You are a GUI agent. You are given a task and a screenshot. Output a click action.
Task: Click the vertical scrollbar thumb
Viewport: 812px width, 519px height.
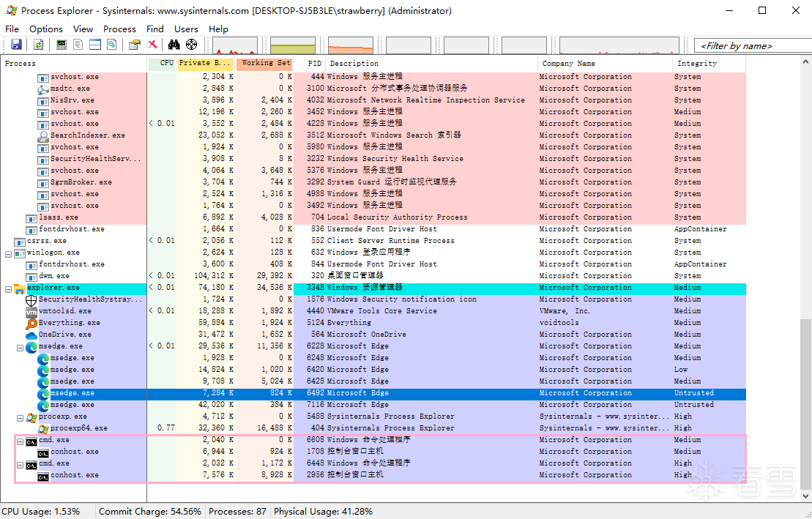(805, 403)
